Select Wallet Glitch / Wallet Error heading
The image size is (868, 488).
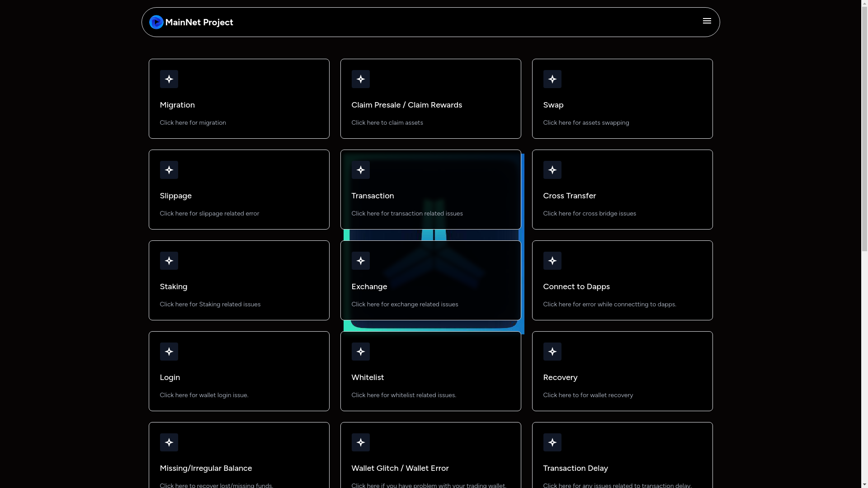click(x=400, y=468)
